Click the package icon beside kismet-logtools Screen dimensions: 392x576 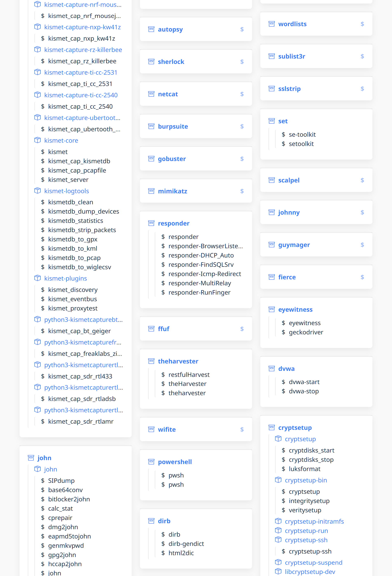38,191
